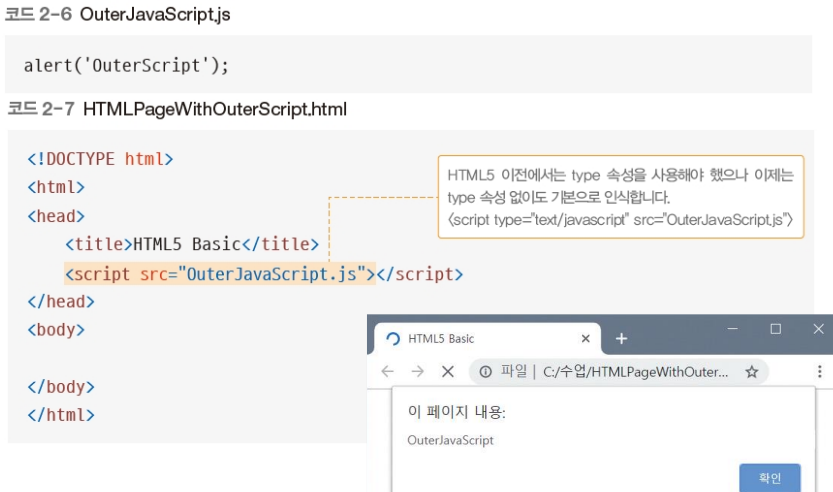Bookmark the page with the star icon
This screenshot has width=833, height=492.
[751, 371]
